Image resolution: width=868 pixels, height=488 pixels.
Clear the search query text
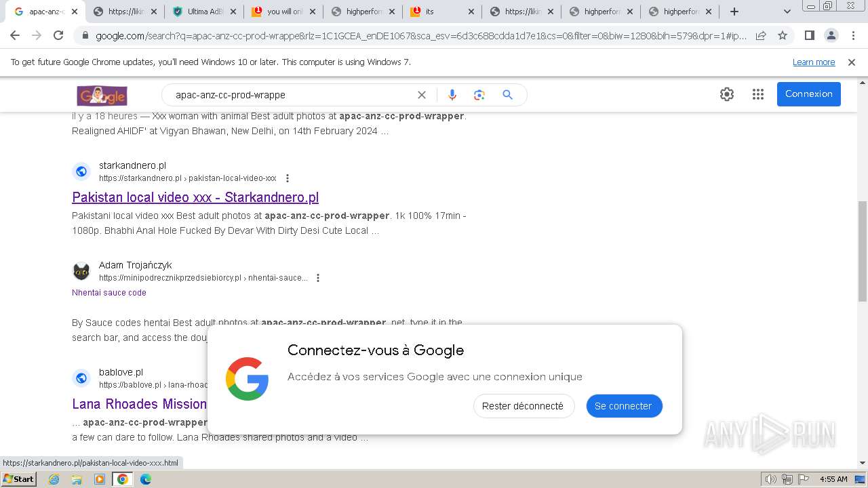click(x=422, y=95)
